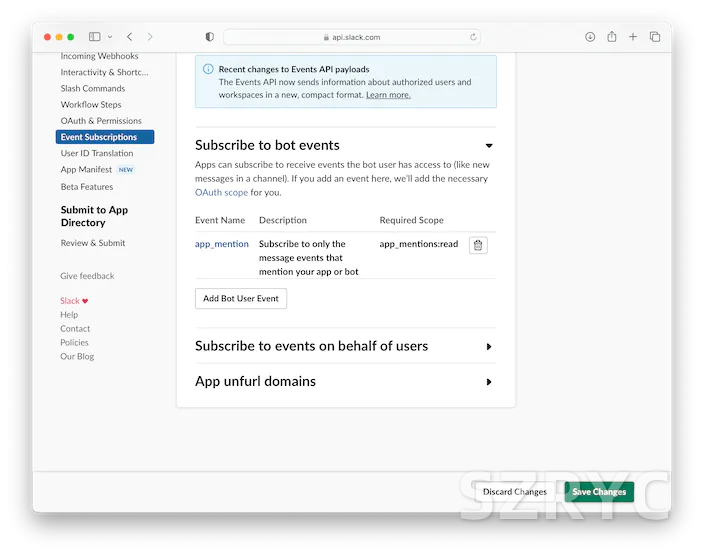Reload the page using the refresh icon
The width and height of the screenshot is (704, 555).
tap(473, 37)
